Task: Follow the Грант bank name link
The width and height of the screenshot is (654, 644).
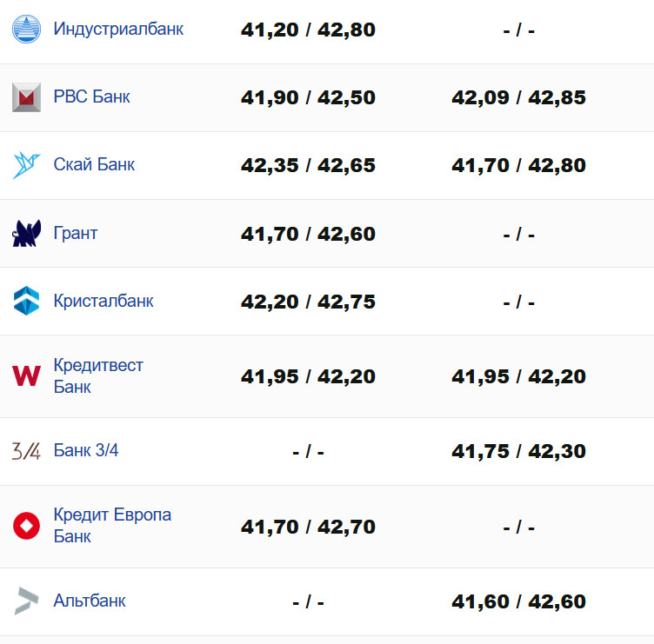Action: pyautogui.click(x=76, y=233)
